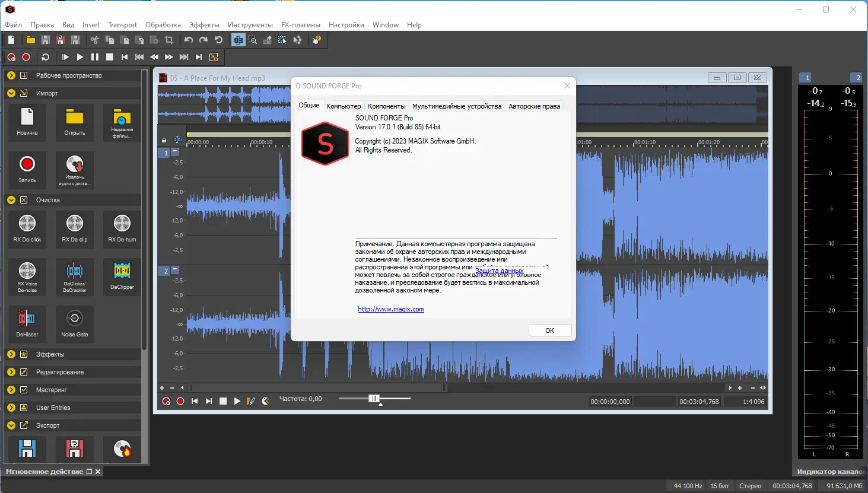The height and width of the screenshot is (493, 868).
Task: Open the Обработка menu
Action: point(163,25)
